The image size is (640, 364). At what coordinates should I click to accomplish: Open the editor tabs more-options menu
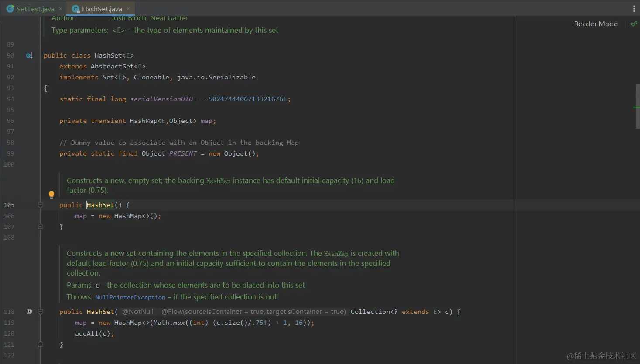[634, 9]
